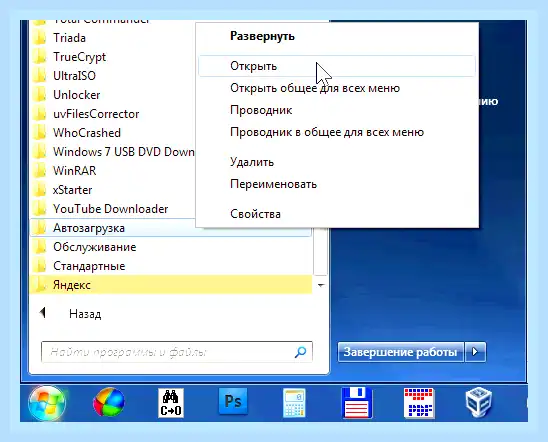Select Открыть in the context menu
The width and height of the screenshot is (548, 442).
tap(337, 66)
